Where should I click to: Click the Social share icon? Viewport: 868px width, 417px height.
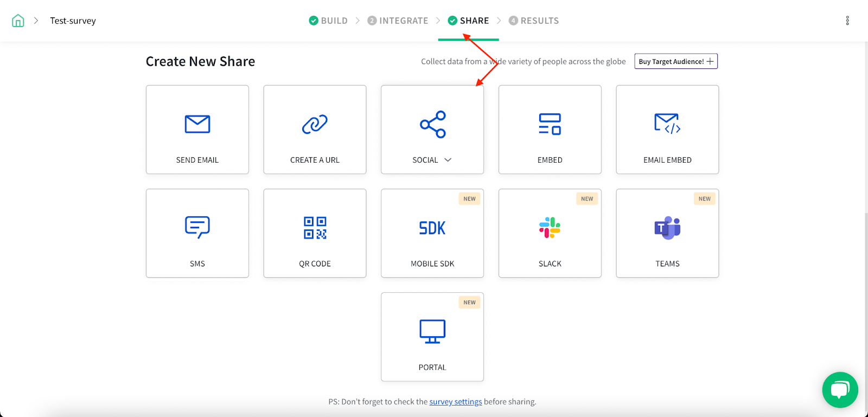point(432,124)
